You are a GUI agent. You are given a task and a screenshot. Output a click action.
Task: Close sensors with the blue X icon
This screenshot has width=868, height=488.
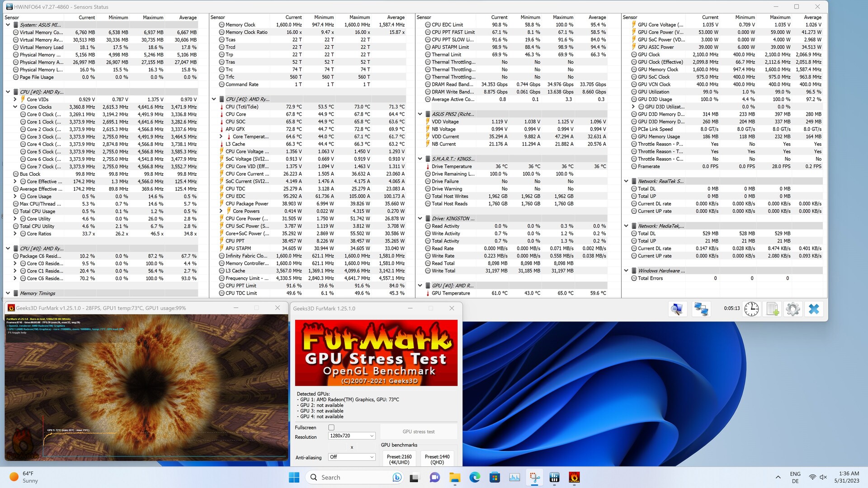(814, 309)
